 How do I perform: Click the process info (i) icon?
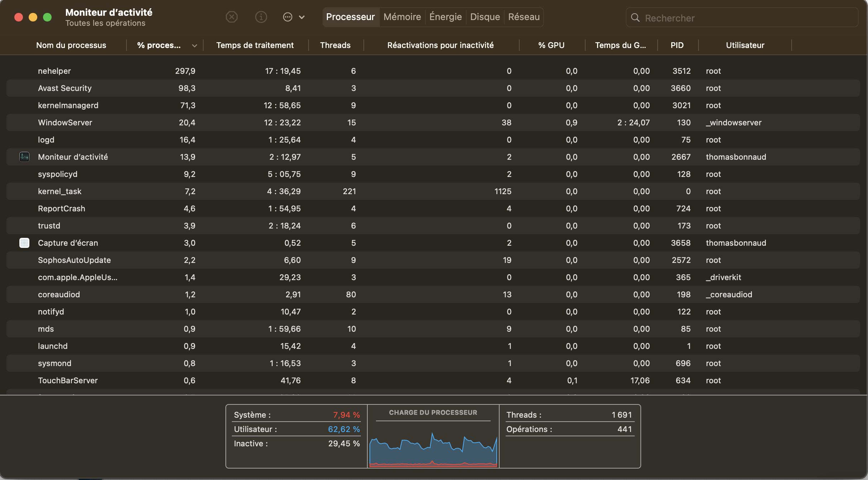261,17
